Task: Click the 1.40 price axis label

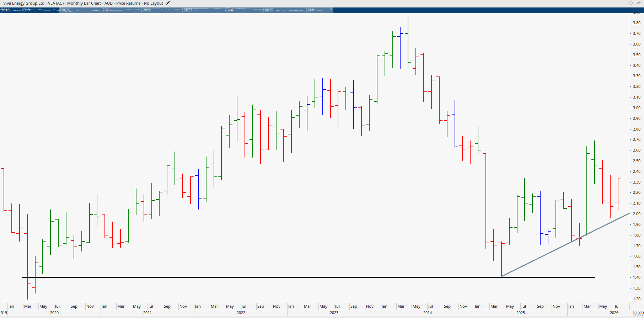Action: tap(637, 278)
